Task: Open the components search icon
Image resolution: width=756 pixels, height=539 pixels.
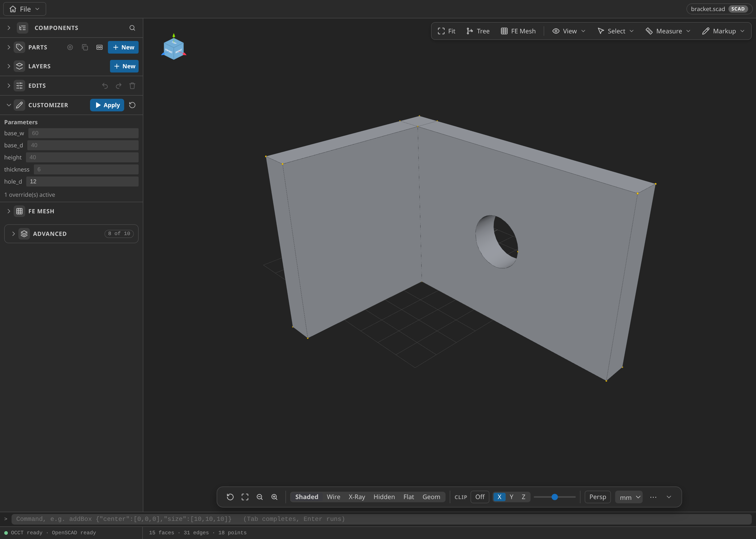Action: tap(132, 28)
